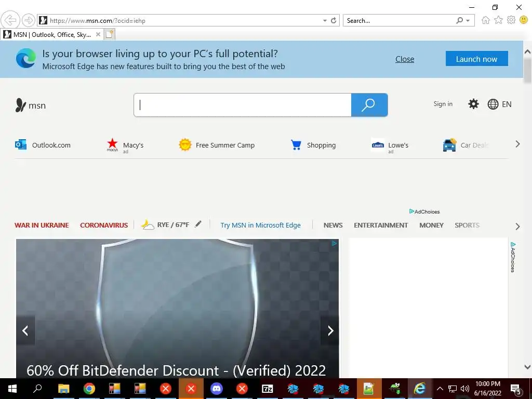Click the network icon in the system tray

453,389
